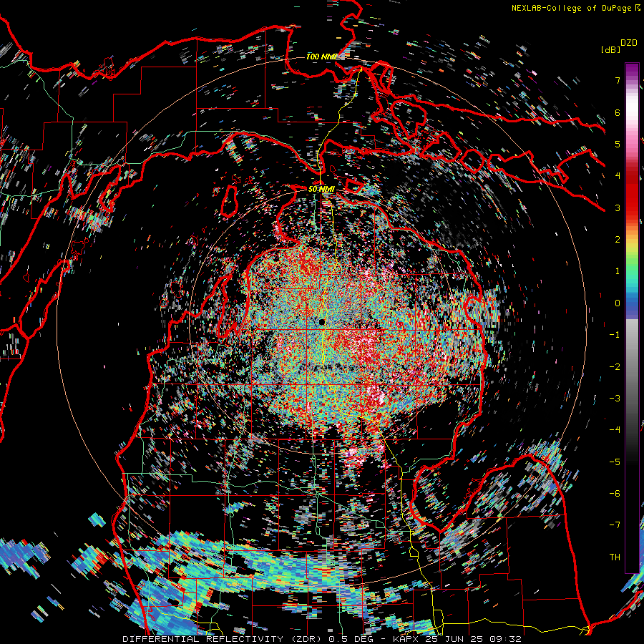
Task: Click the 2 value on the color scale
Action: click(618, 240)
